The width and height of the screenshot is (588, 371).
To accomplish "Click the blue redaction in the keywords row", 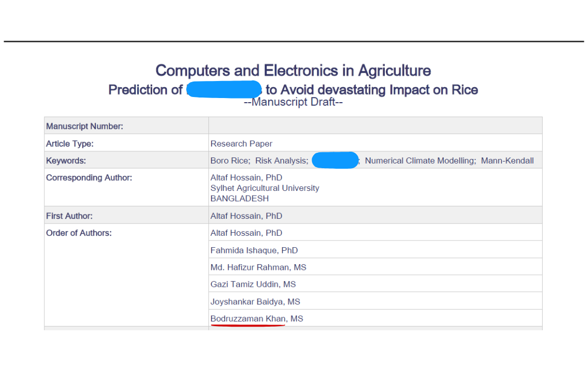I will pyautogui.click(x=335, y=160).
